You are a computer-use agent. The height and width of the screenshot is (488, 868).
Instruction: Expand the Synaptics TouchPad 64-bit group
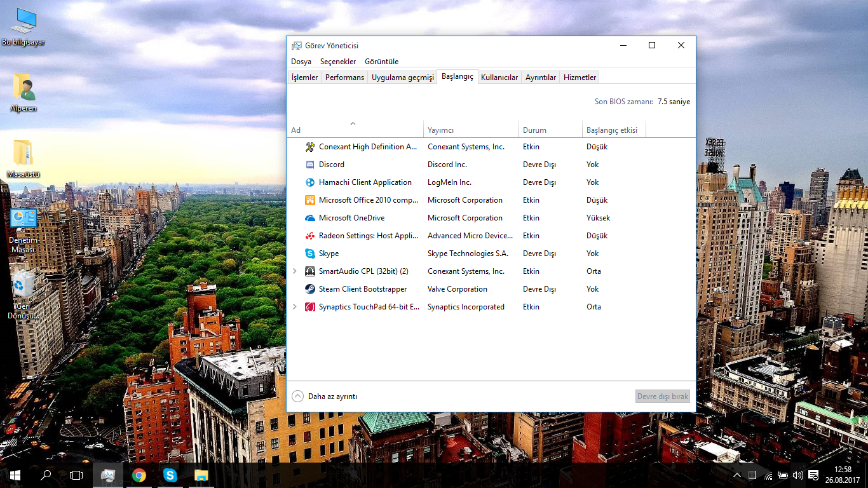point(294,307)
